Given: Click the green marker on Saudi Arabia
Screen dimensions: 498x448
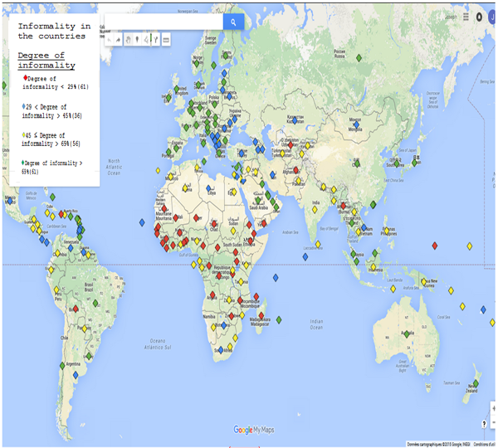Looking at the screenshot, I should tap(258, 201).
